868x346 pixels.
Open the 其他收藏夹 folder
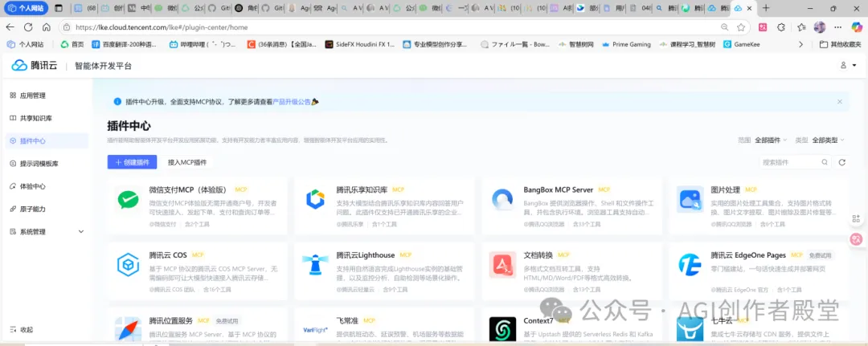point(840,44)
